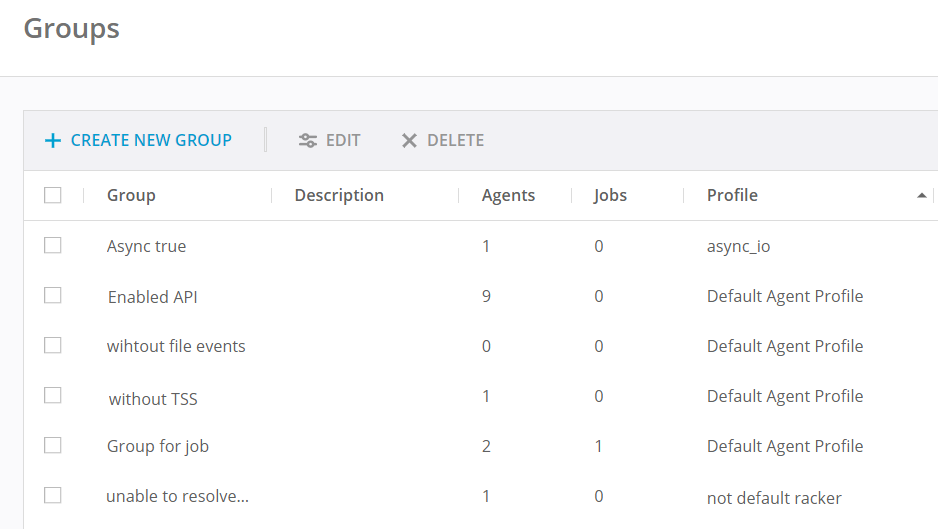Open the Async true group

pyautogui.click(x=146, y=246)
